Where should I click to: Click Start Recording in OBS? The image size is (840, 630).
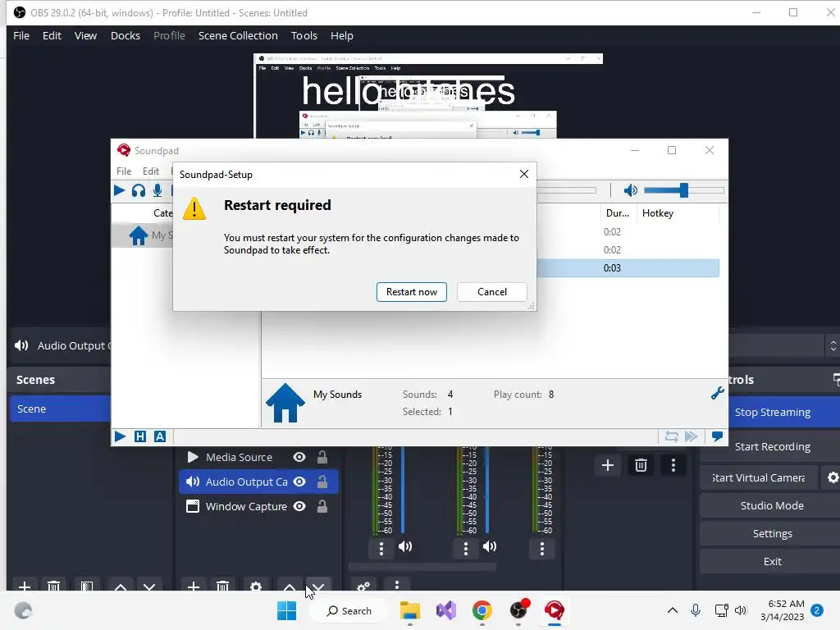coord(772,446)
